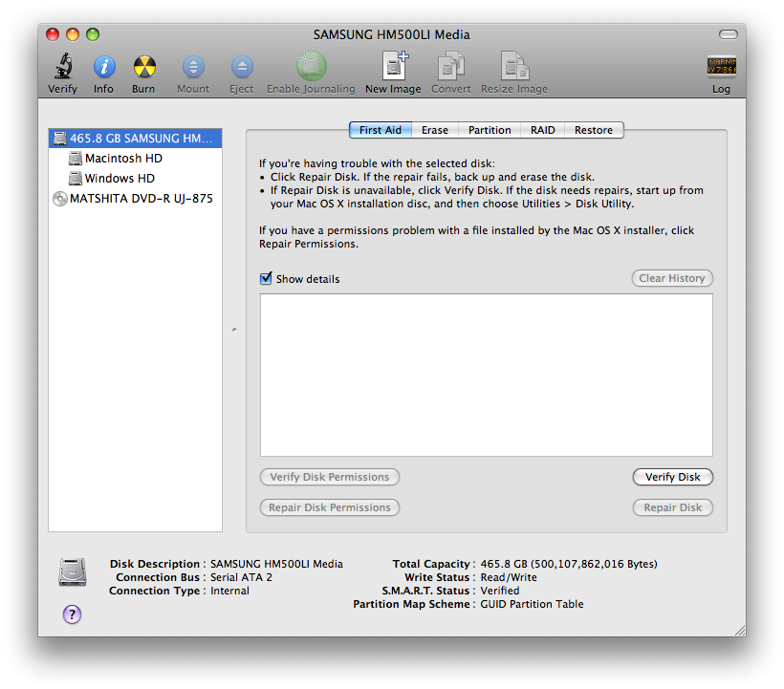Image resolution: width=784 pixels, height=689 pixels.
Task: Click the Clear History button
Action: 672,278
